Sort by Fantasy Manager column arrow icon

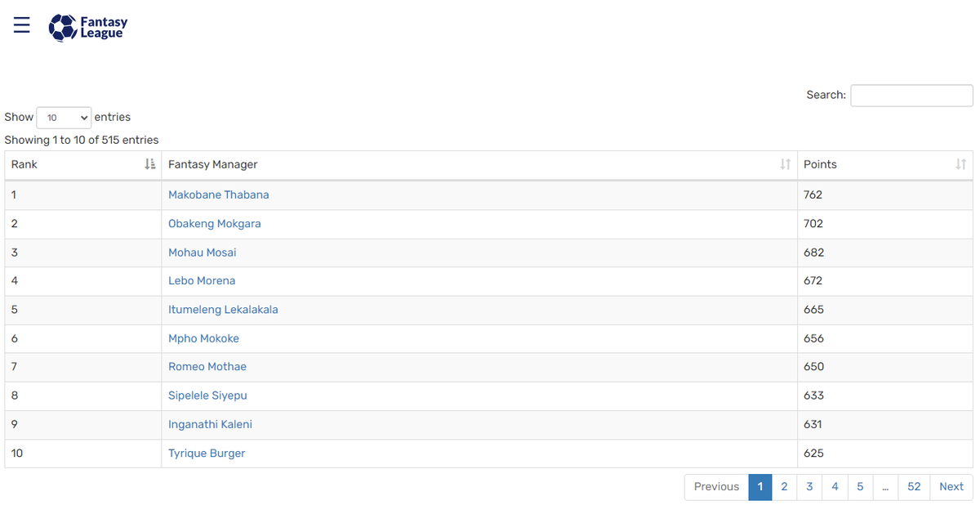785,164
